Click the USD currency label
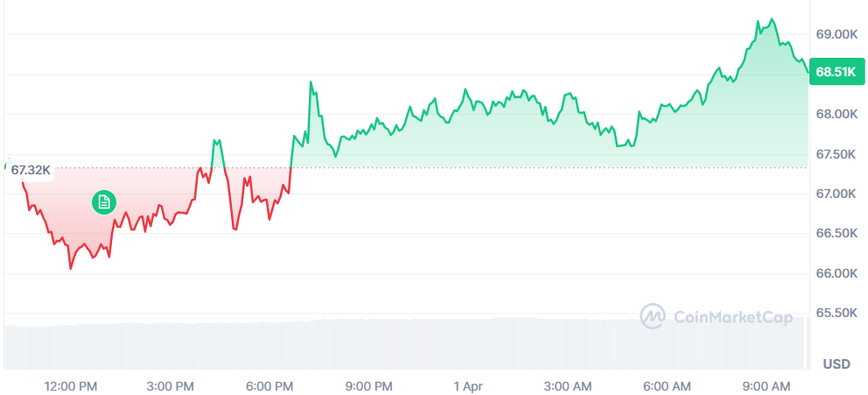The image size is (868, 395). coord(837,363)
